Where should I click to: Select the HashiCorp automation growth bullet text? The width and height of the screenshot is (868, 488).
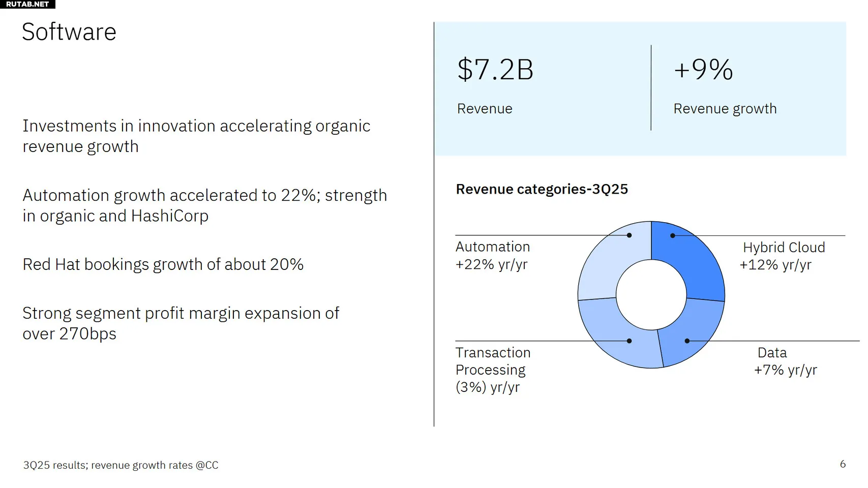click(x=204, y=205)
